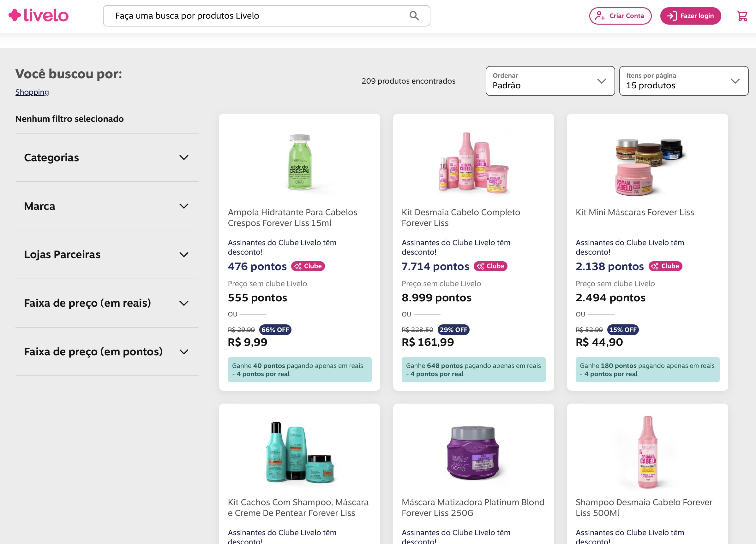The width and height of the screenshot is (756, 544).
Task: Follow the Shopping breadcrumb link
Action: pos(32,92)
